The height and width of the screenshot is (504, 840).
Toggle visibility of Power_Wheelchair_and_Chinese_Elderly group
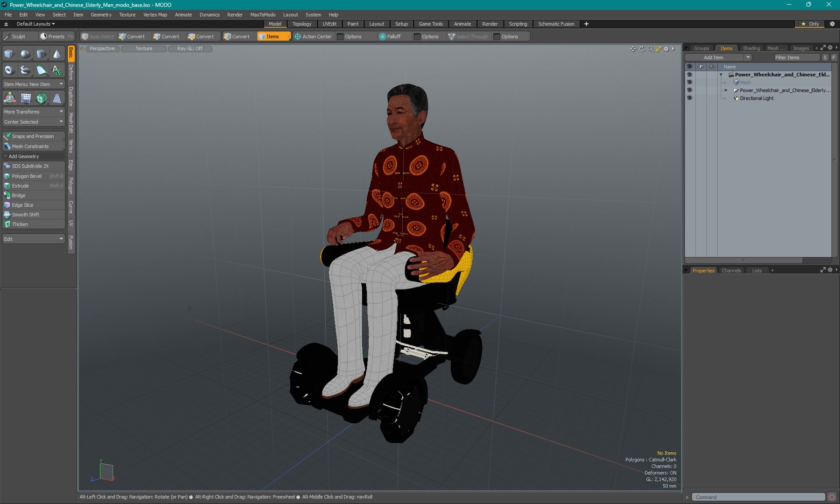689,90
